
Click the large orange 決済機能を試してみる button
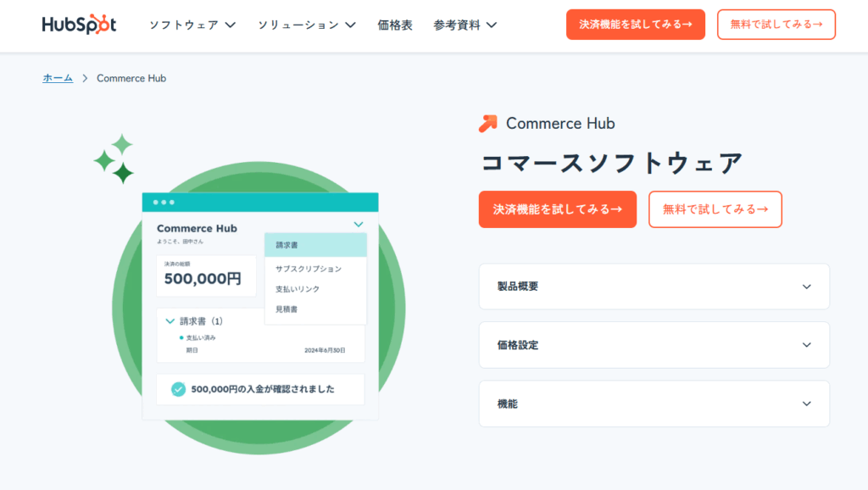tap(558, 209)
